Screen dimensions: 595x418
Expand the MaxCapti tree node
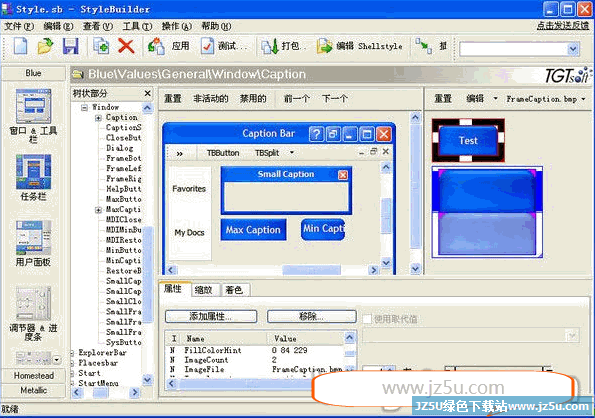pos(98,210)
